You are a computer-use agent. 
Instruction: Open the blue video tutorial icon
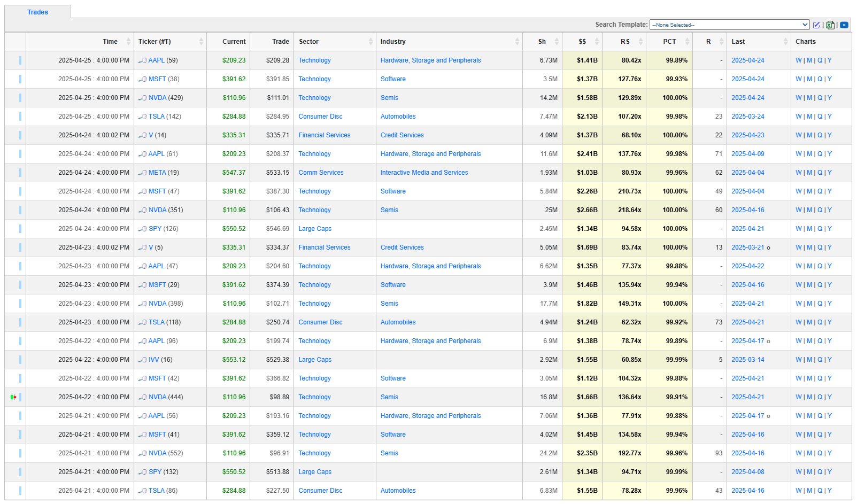click(844, 25)
